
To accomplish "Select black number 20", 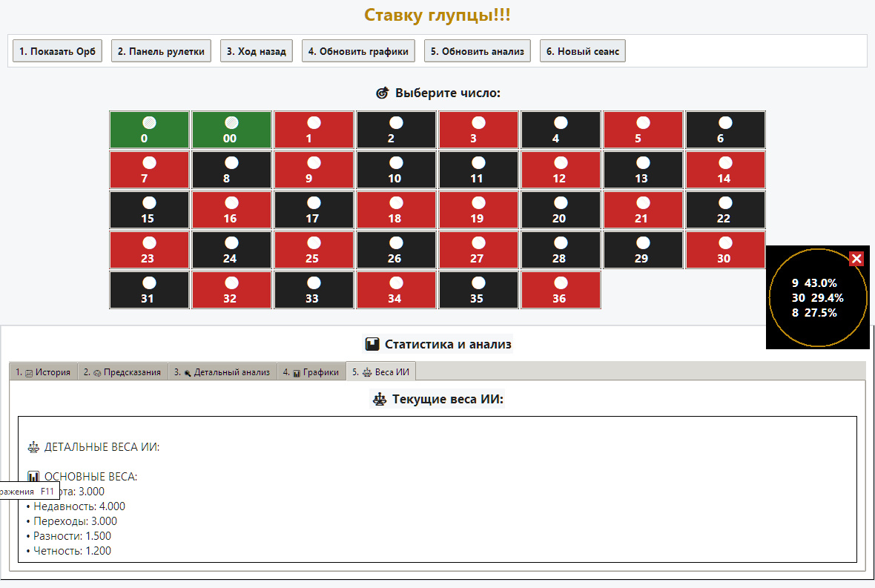I will click(561, 211).
